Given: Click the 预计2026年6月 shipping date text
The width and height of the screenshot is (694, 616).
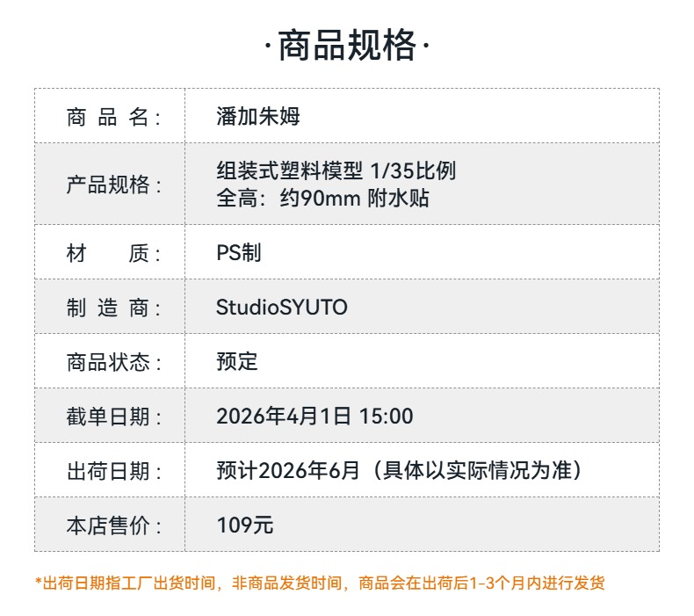Looking at the screenshot, I should [288, 471].
